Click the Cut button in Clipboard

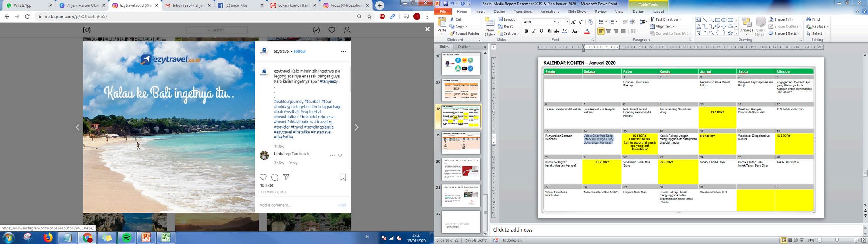(455, 19)
